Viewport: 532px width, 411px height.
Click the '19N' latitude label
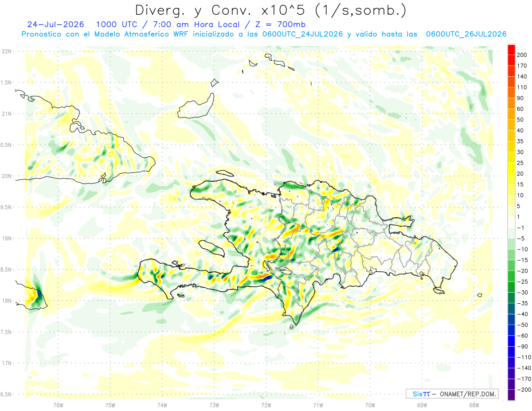[6, 238]
